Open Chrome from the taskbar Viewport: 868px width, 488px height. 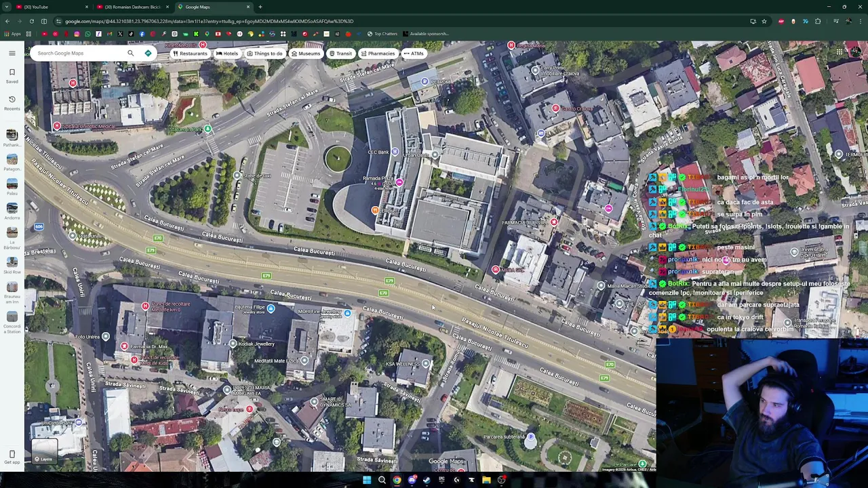coord(397,480)
